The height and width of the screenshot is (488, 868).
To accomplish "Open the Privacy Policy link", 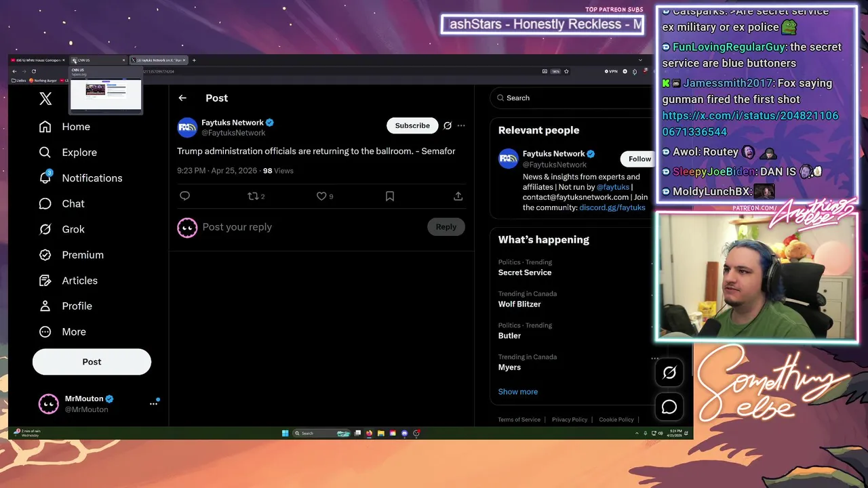I will [570, 420].
